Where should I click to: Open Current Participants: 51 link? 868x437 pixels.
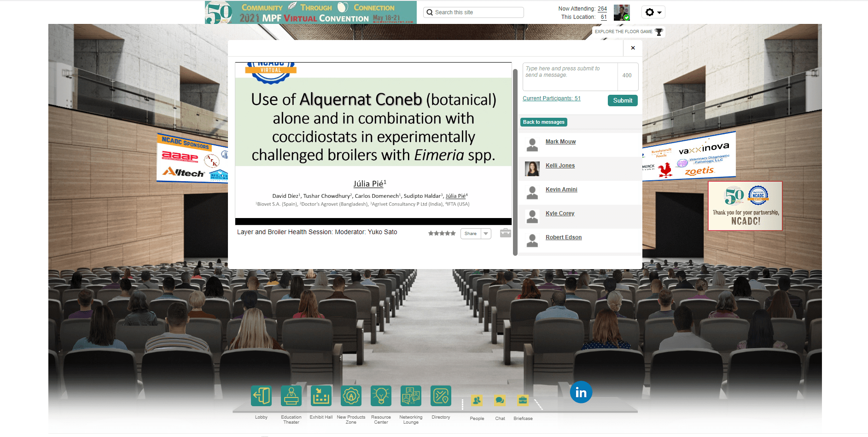pos(552,98)
